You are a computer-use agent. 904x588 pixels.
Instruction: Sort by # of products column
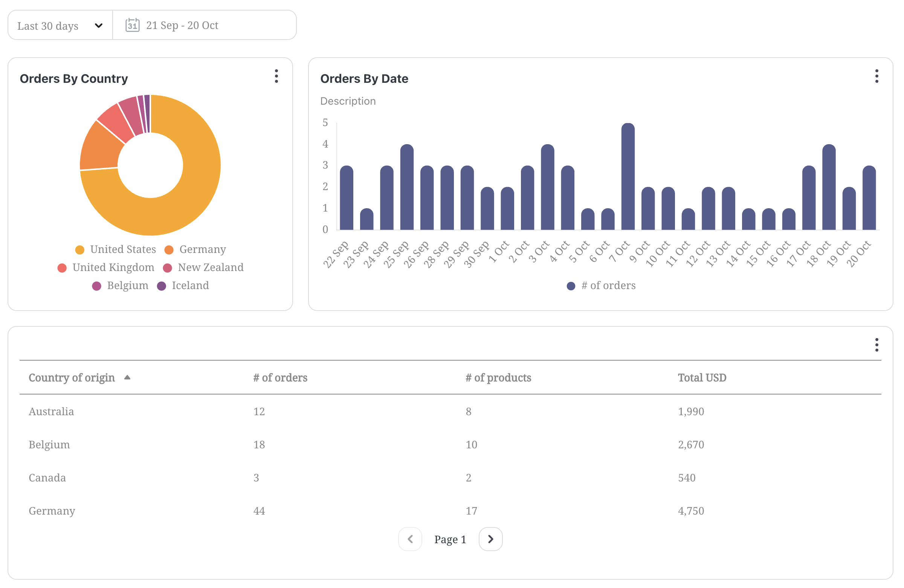coord(498,378)
